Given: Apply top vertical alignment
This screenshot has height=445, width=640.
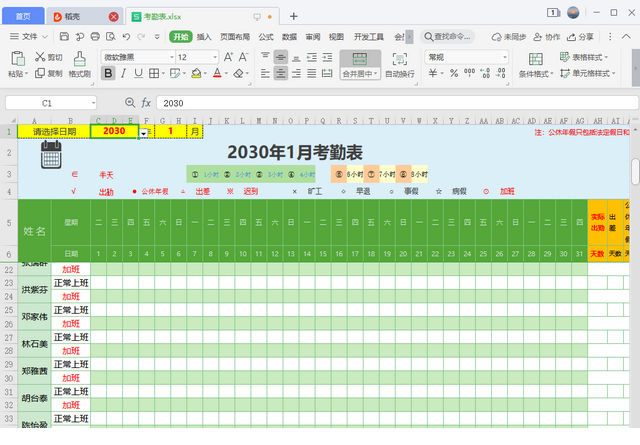Looking at the screenshot, I should pos(265,57).
